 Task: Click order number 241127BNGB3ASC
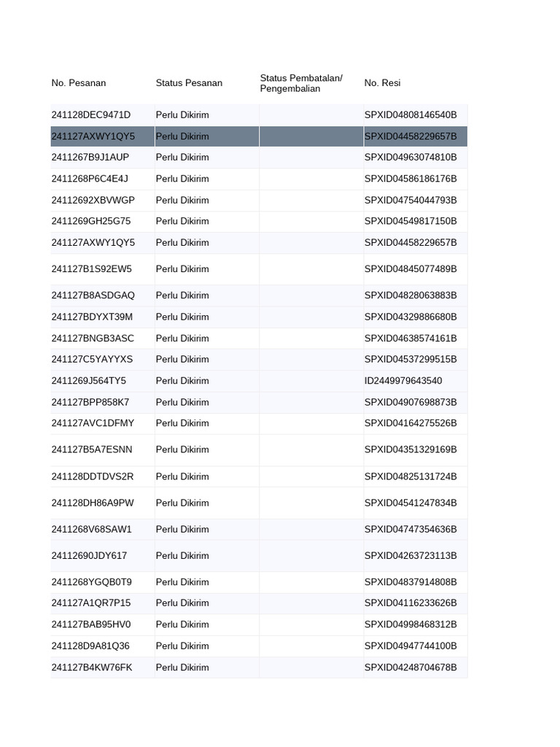pos(93,338)
